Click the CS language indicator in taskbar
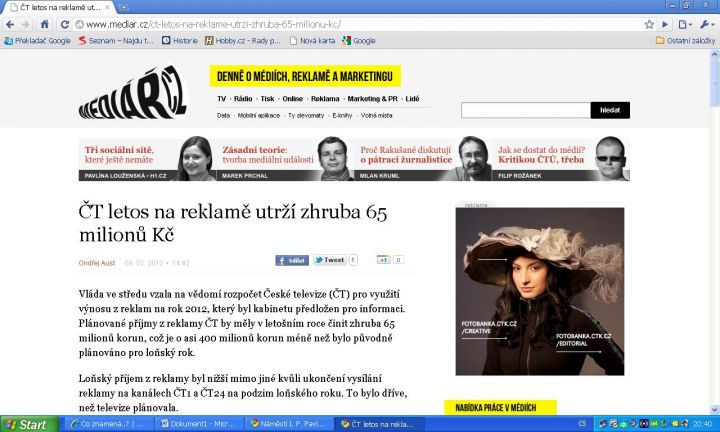 582,424
